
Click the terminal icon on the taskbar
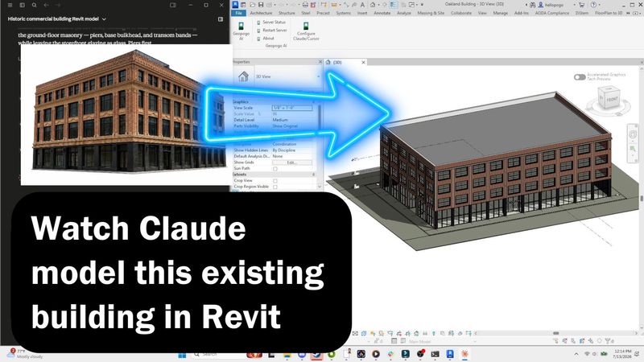click(435, 354)
